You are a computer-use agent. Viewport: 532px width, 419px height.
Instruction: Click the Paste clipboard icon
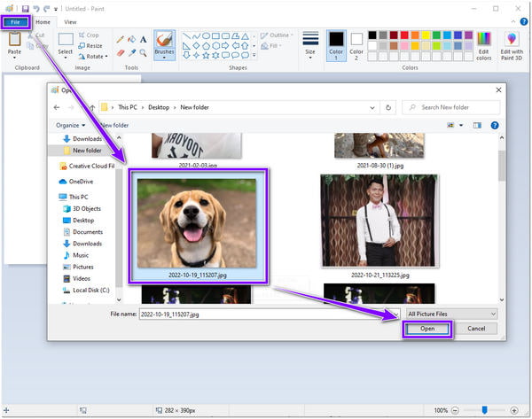tap(14, 39)
